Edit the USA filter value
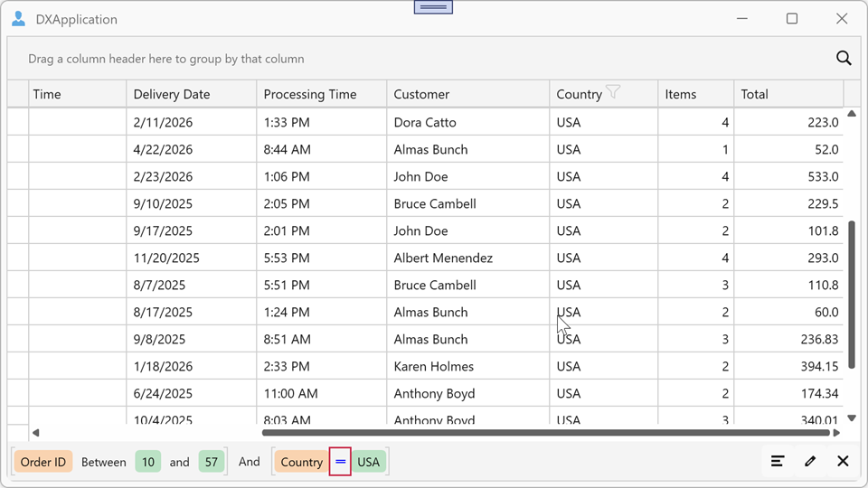868x488 pixels. [x=369, y=462]
